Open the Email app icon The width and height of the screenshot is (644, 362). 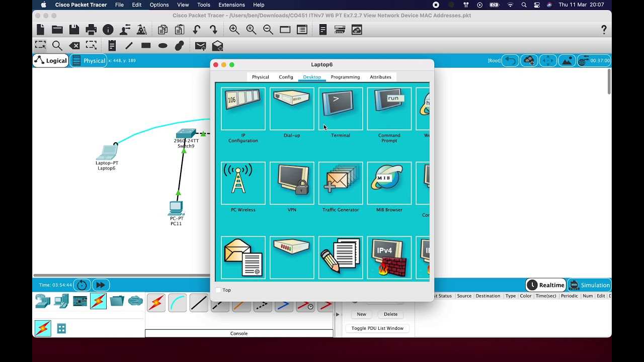[243, 257]
